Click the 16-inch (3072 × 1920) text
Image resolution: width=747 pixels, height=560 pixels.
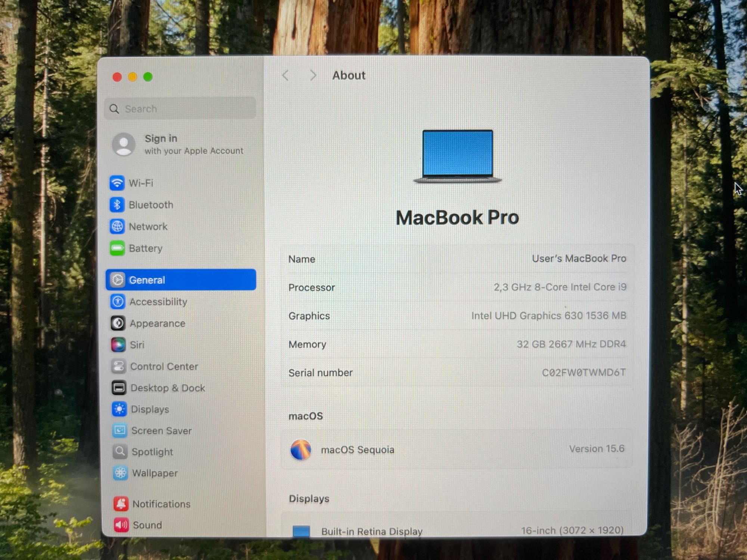click(x=572, y=530)
